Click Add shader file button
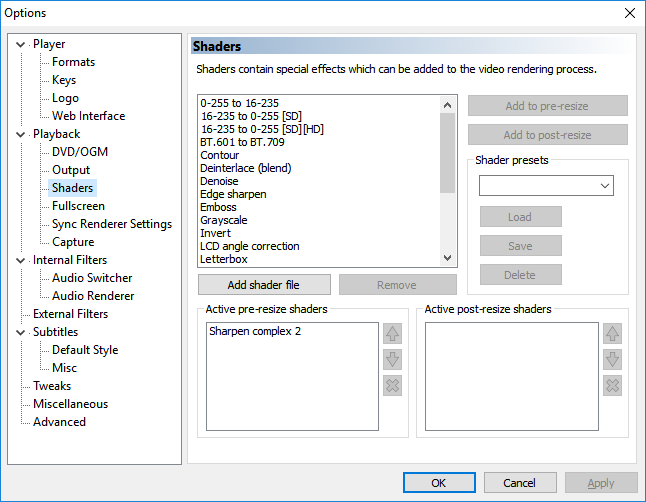Viewport: 646px width, 502px height. click(264, 285)
